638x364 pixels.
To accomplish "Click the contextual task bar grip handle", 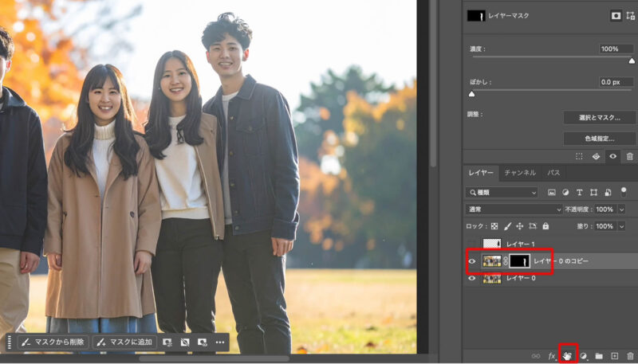I will point(10,342).
